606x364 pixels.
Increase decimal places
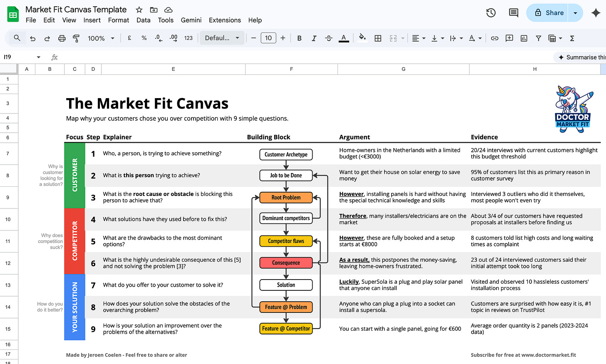click(174, 38)
